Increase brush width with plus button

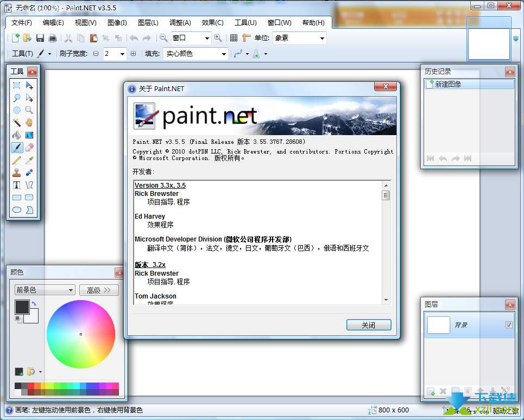(x=134, y=54)
